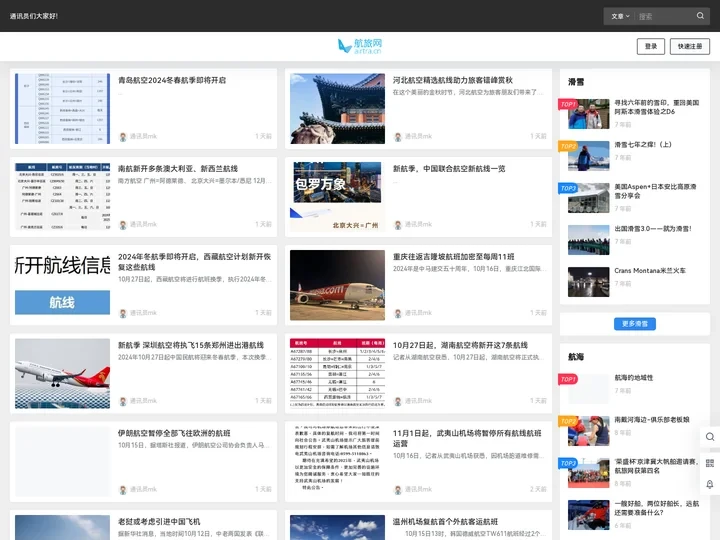
Task: Open article 新航季 深圳航空将执飞15条郑州进出港航线
Action: (191, 345)
